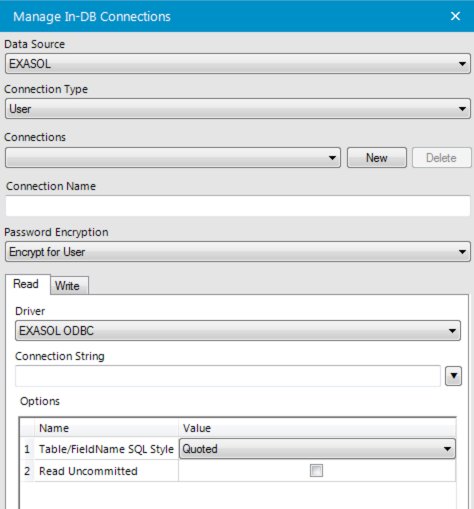The image size is (474, 509).
Task: Click the Connection String input field
Action: point(228,376)
